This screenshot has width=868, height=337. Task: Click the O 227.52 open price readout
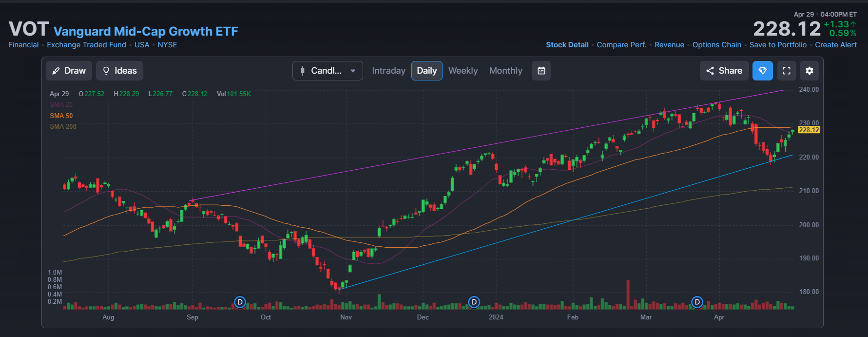tap(92, 94)
